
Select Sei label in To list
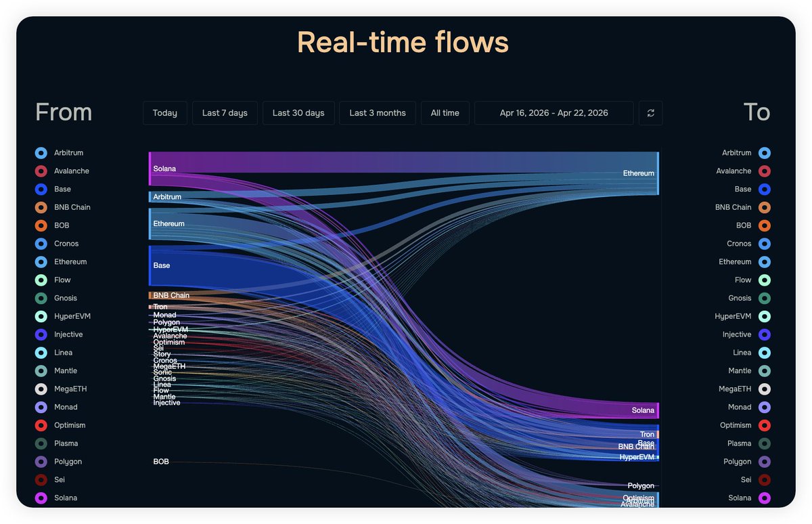point(746,480)
